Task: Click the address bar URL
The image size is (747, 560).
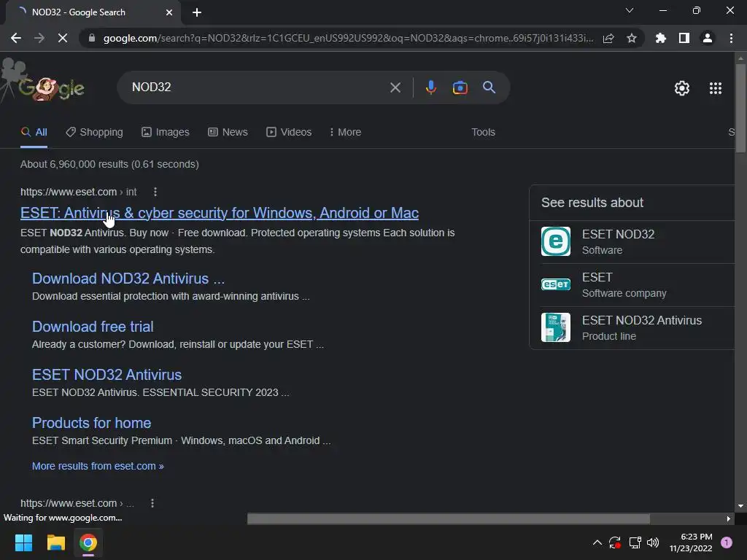Action: point(348,38)
